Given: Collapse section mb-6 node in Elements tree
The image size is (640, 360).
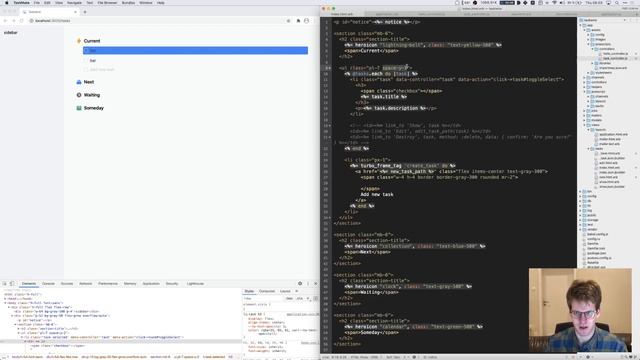Looking at the screenshot, I should pyautogui.click(x=15, y=324).
